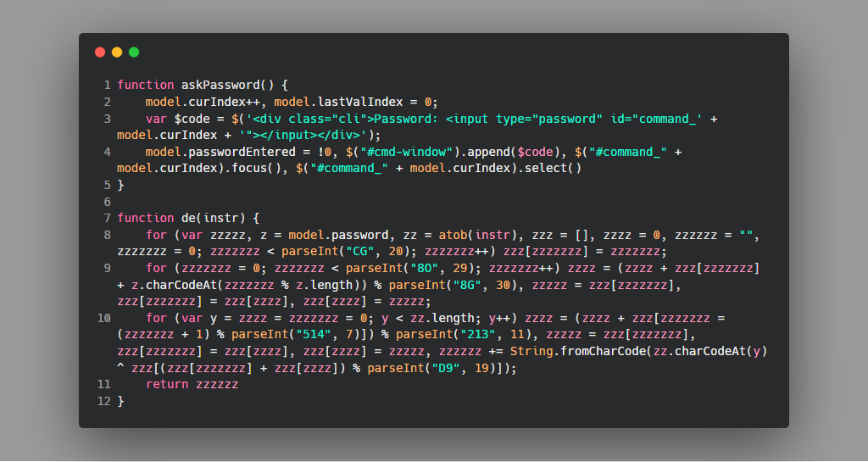Click the .select() method call
Image resolution: width=868 pixels, height=462 pixels.
(549, 168)
